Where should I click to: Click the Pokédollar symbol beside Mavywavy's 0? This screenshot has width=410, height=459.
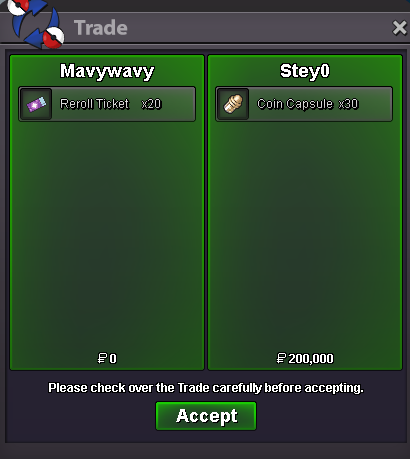(x=102, y=359)
